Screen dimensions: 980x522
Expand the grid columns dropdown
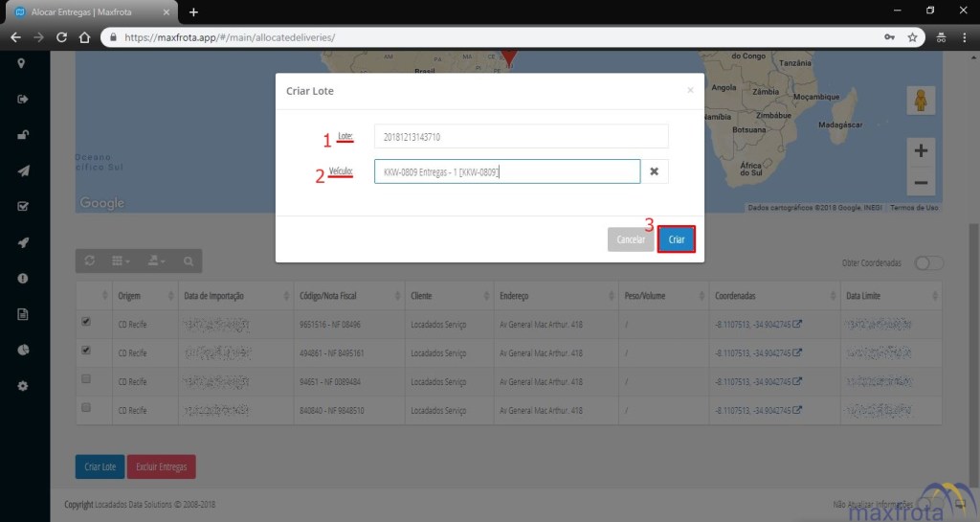coord(121,261)
